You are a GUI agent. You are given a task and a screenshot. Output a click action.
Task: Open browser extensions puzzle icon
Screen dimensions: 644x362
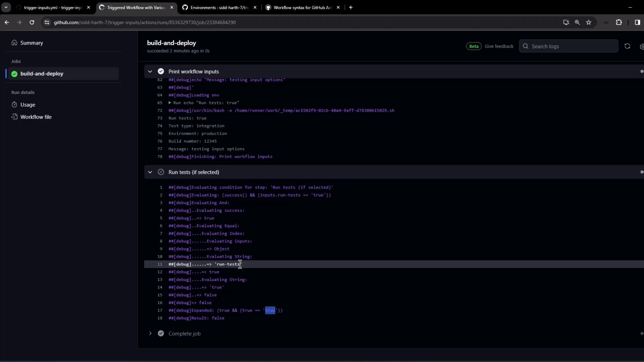tap(619, 22)
